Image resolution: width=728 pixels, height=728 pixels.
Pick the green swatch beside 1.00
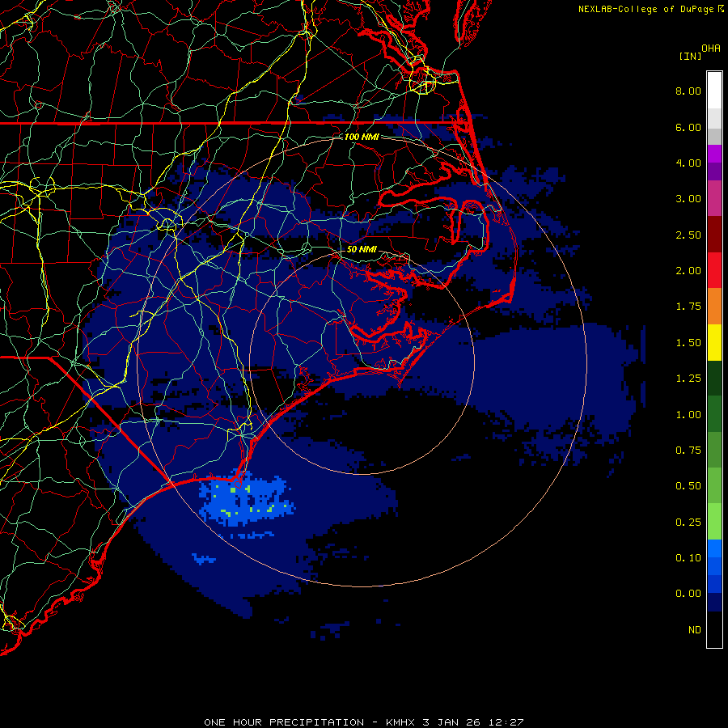tap(714, 414)
